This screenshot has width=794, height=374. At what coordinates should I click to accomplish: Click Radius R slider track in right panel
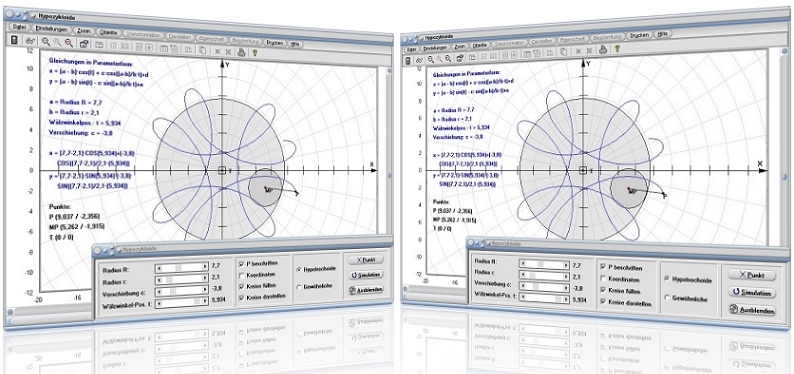(x=544, y=264)
